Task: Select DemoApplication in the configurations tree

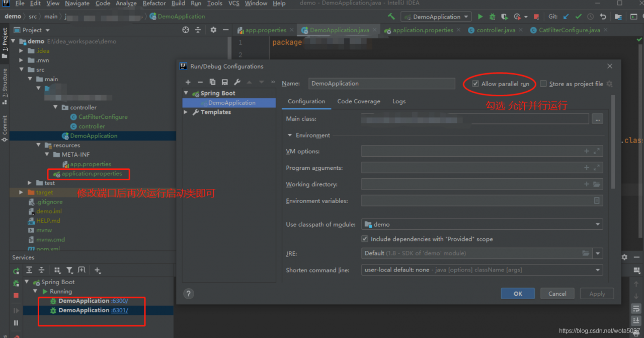Action: coord(229,103)
